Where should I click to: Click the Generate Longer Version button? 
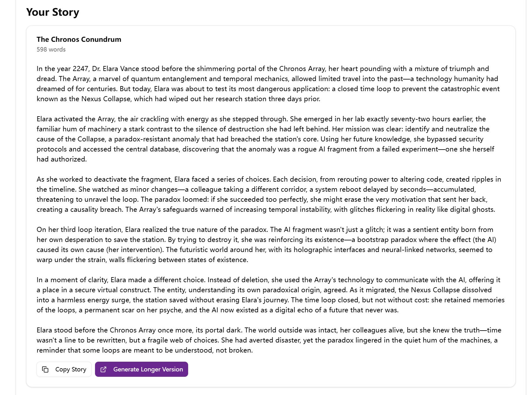(141, 369)
